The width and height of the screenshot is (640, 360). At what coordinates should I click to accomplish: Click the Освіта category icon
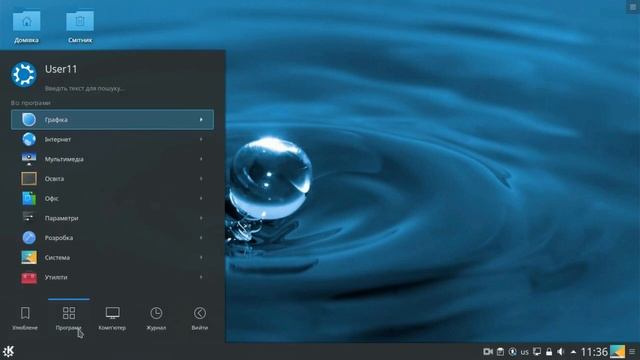tap(29, 178)
